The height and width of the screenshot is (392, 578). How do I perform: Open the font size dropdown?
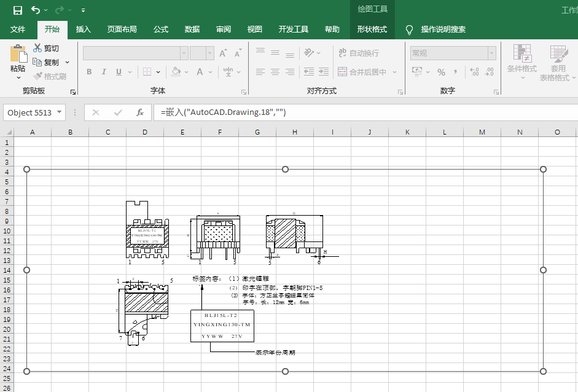pyautogui.click(x=209, y=53)
